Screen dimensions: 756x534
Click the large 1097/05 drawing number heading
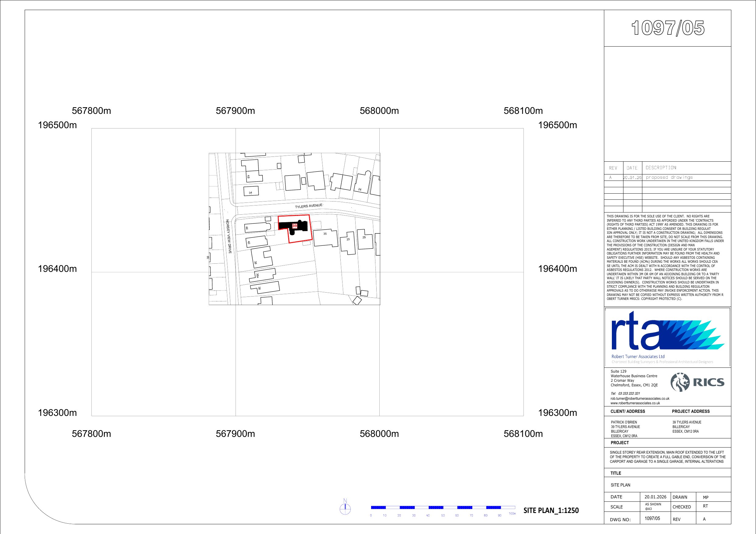tap(667, 28)
